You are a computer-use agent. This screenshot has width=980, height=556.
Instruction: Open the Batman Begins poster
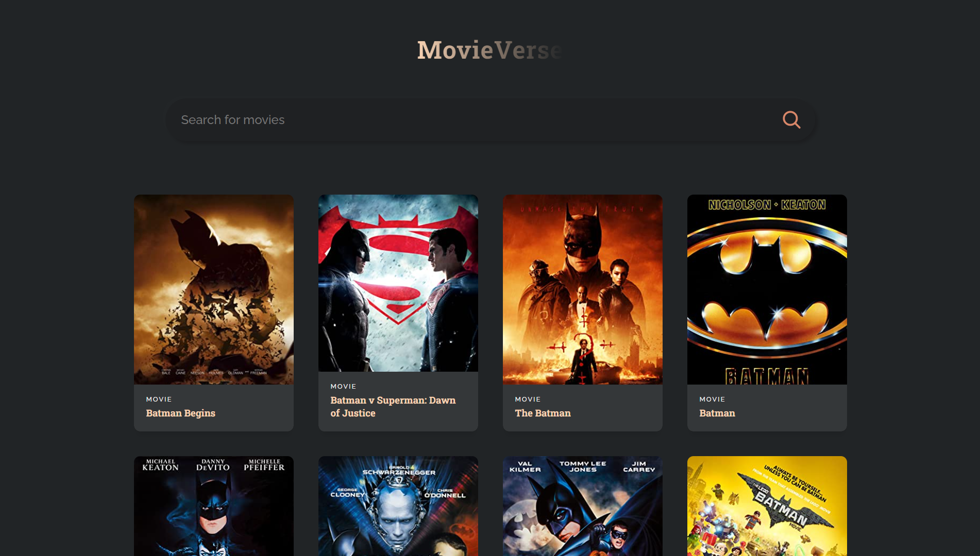point(214,289)
